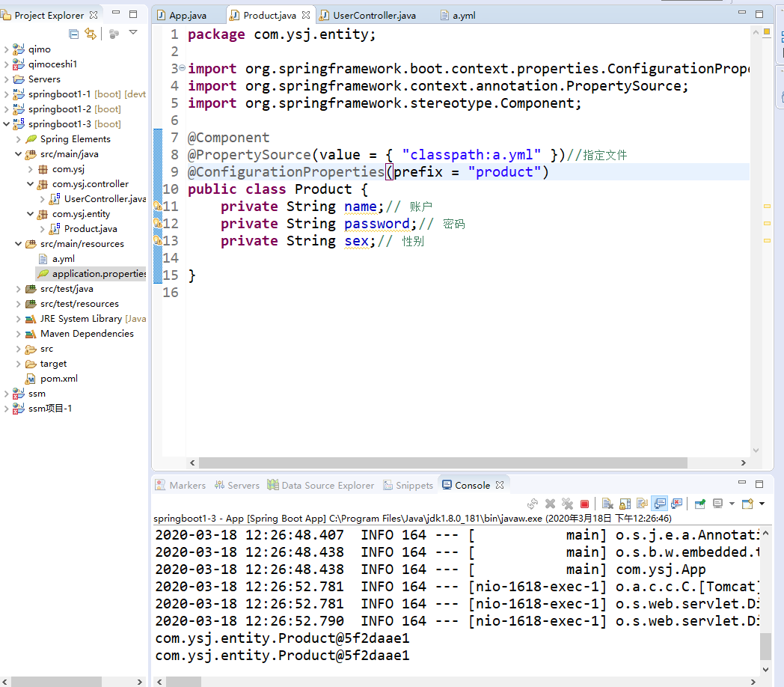The height and width of the screenshot is (687, 784).
Task: Clear the Console output
Action: click(607, 504)
